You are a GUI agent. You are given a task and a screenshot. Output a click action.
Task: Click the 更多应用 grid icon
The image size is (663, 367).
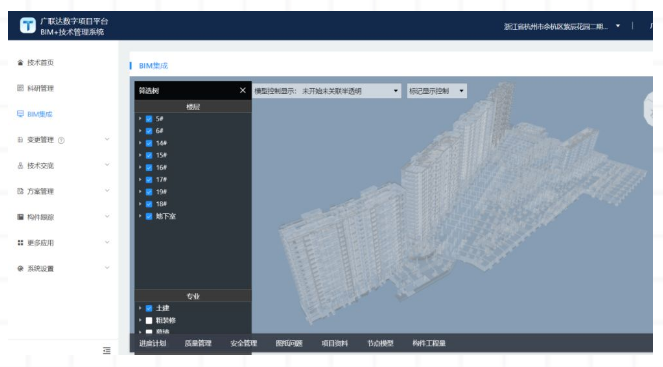pos(20,243)
